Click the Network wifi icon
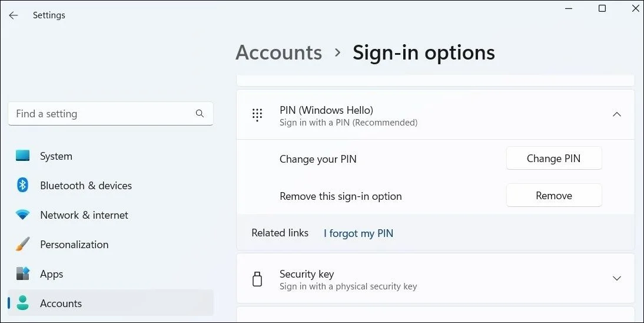Viewport: 644px width, 323px height. click(x=23, y=215)
